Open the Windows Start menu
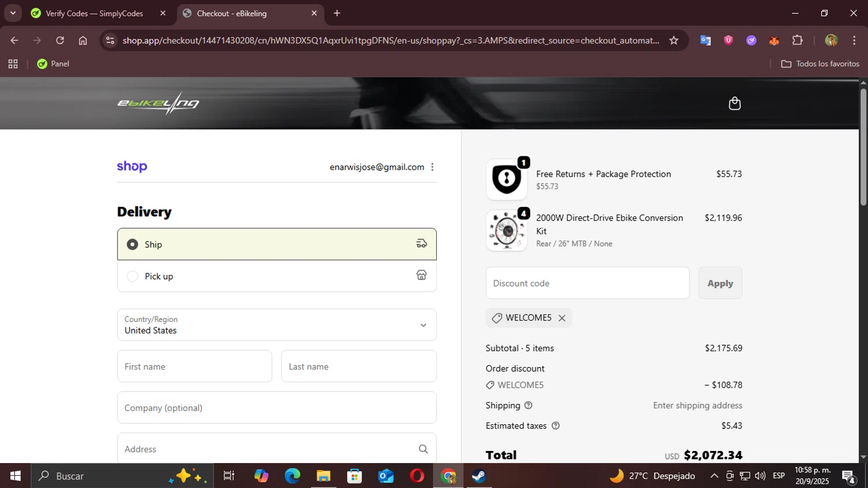868x488 pixels. 15,476
